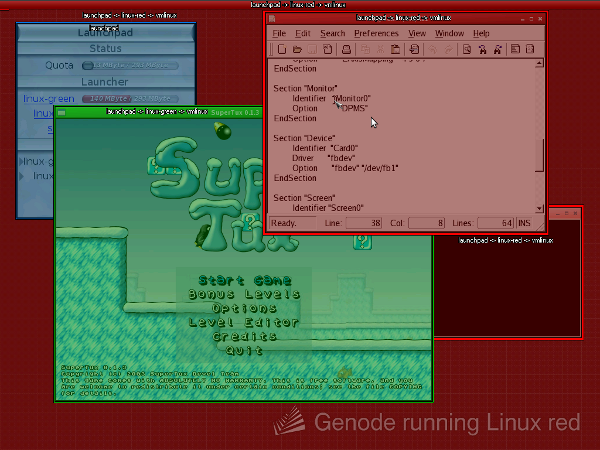The image size is (600, 450).
Task: Adjust the Quota slider in Launchpad
Action: tap(130, 65)
